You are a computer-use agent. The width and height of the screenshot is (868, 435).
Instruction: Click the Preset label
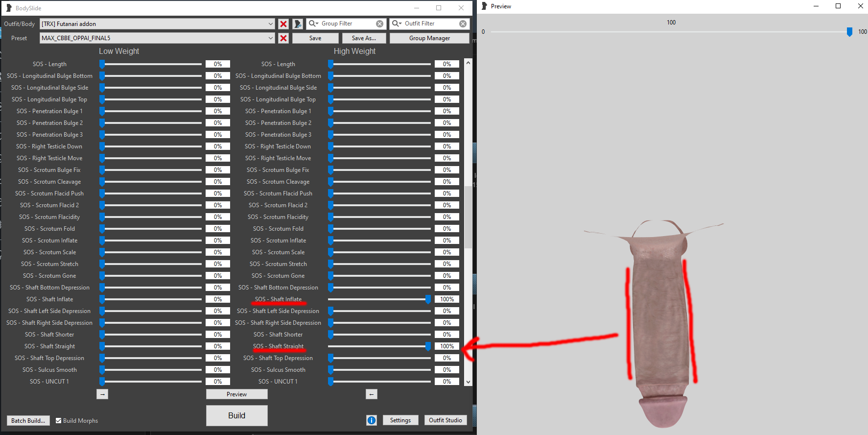19,38
